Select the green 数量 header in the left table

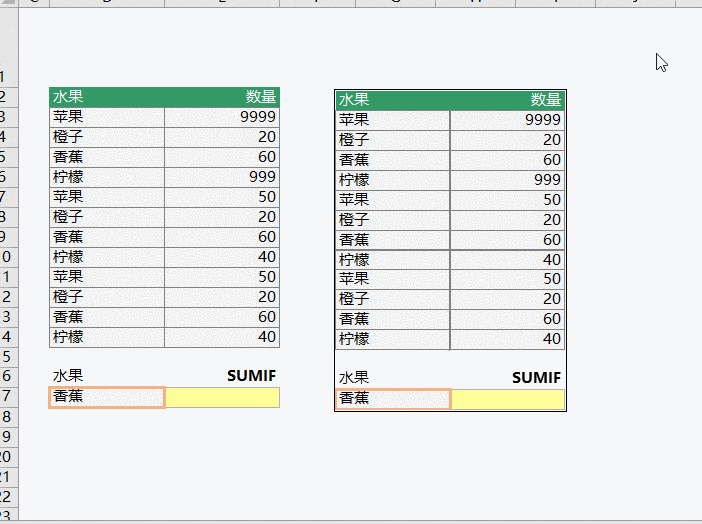point(222,97)
